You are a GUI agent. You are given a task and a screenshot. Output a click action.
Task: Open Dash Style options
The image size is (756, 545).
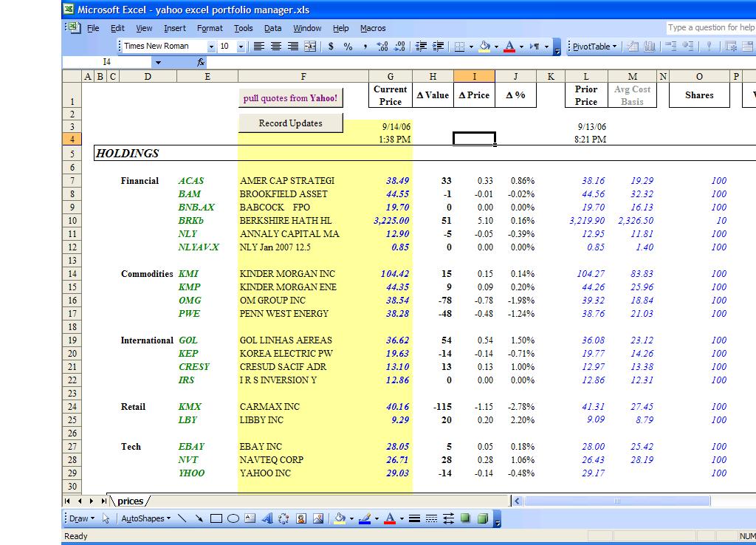point(431,518)
